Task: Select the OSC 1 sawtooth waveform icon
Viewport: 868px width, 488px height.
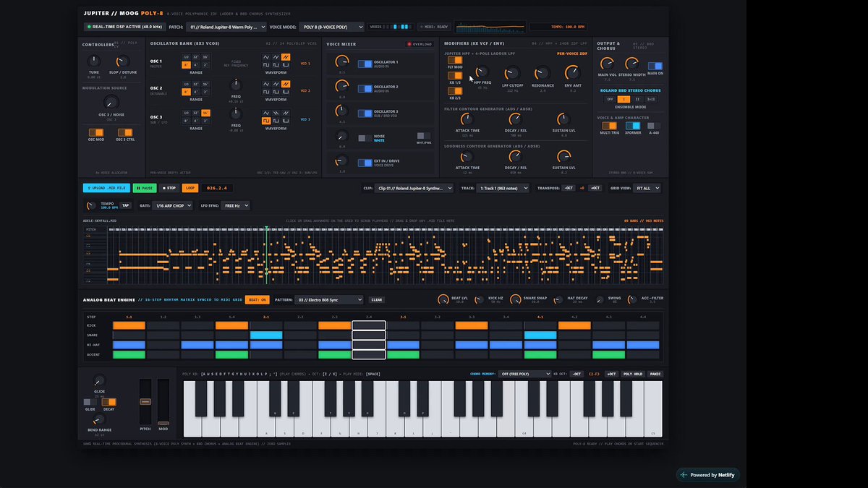Action: [x=286, y=57]
